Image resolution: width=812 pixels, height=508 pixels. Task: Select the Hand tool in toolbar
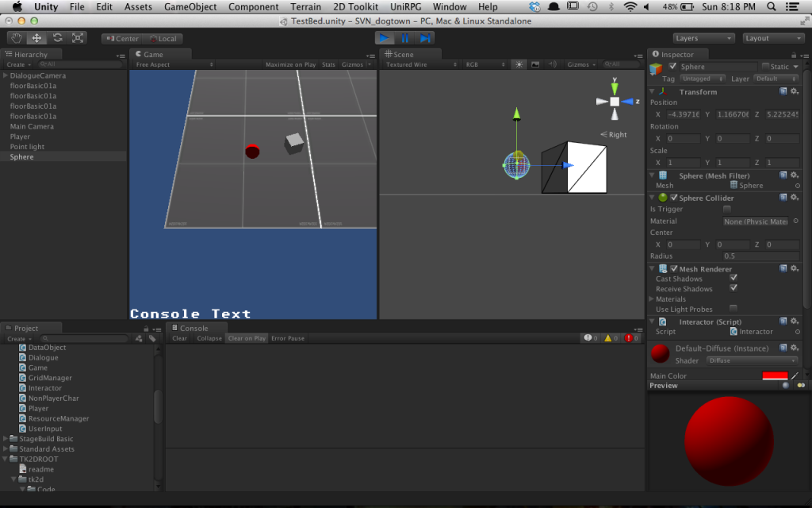[17, 38]
